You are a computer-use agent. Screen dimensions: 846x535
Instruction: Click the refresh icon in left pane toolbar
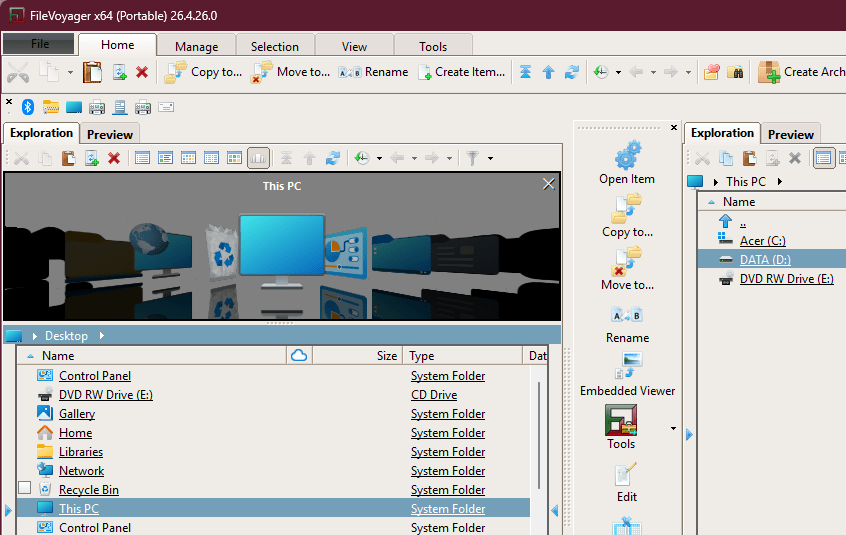pos(333,158)
